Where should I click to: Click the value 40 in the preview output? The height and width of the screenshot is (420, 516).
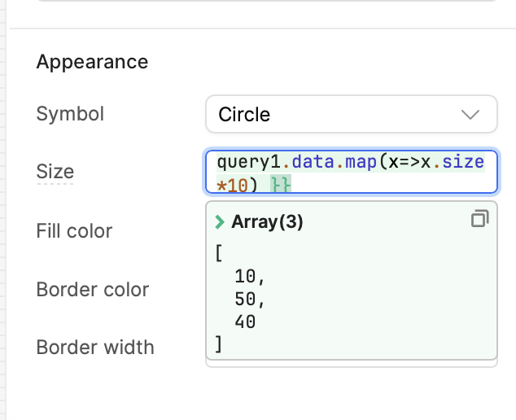point(245,322)
